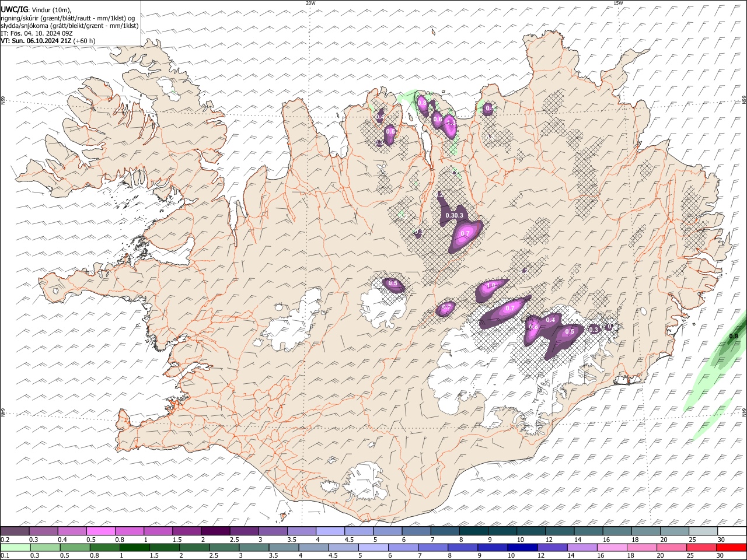Pick the 0.5 green swatch on the bottom legend row
747x560 pixels.
75,547
